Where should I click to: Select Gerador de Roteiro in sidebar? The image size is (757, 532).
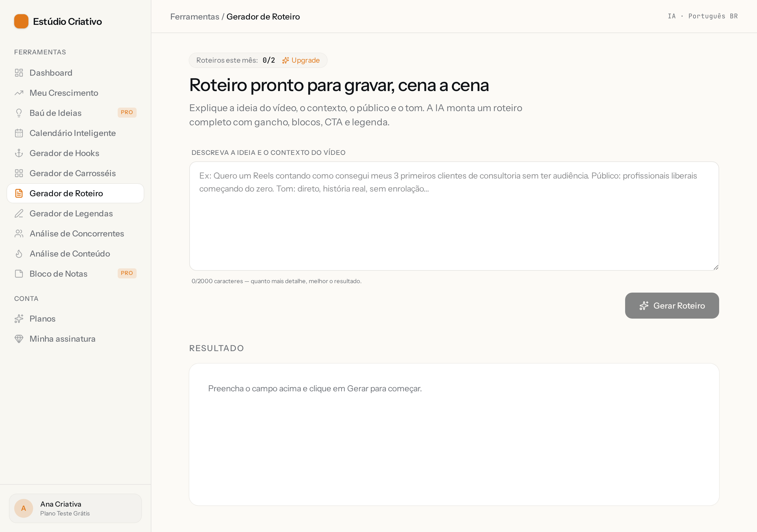75,194
